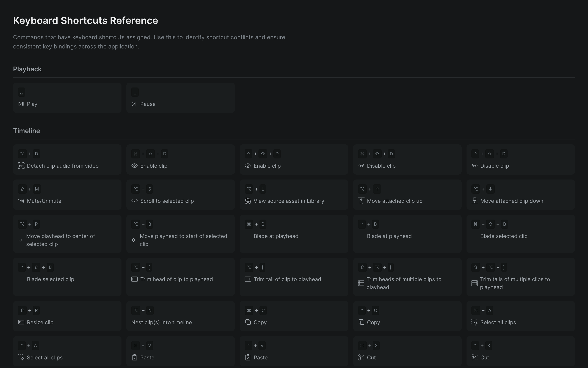
Task: Click the Paste clipboard icon on Control+V card
Action: [x=248, y=357]
